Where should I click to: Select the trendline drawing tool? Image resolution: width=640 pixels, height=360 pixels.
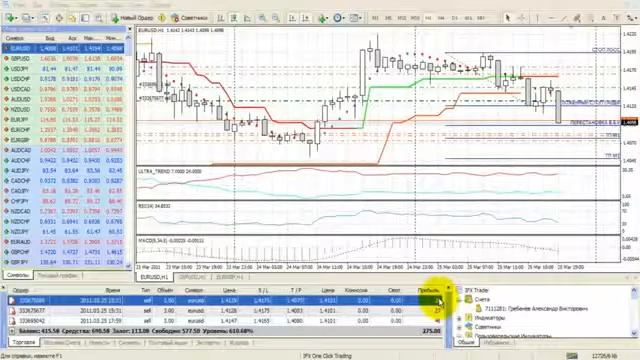(564, 18)
